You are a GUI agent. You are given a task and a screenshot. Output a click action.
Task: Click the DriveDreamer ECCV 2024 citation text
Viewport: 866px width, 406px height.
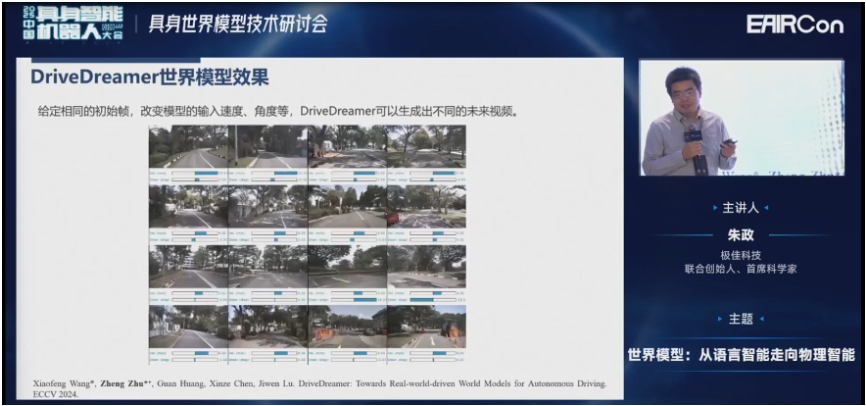tap(312, 388)
